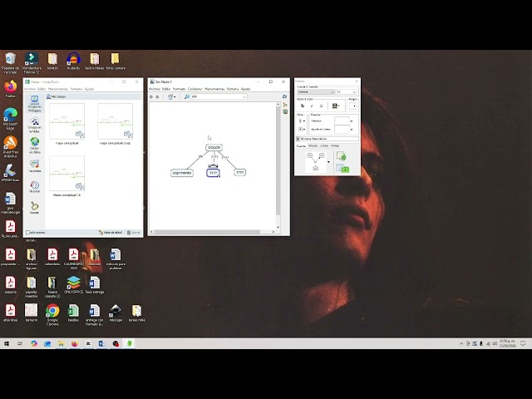Image resolution: width=532 pixels, height=399 pixels.
Task: Open Herramientas menu in Views window
Action: click(58, 89)
